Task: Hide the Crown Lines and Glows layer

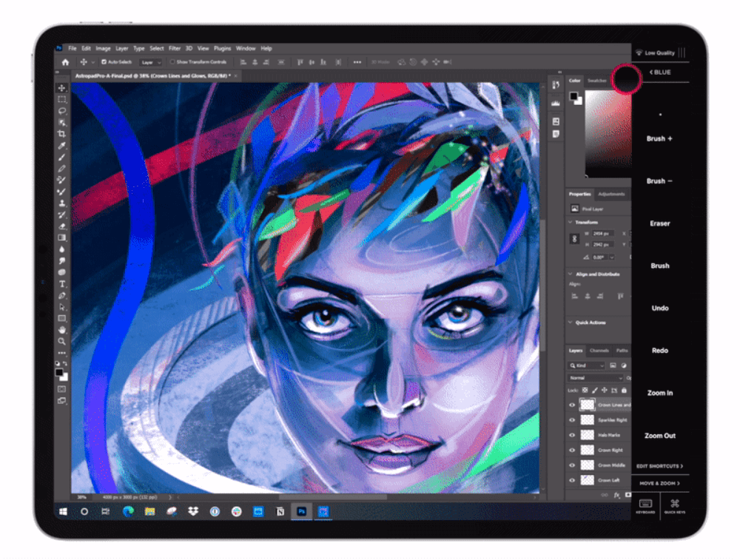Action: click(x=572, y=405)
